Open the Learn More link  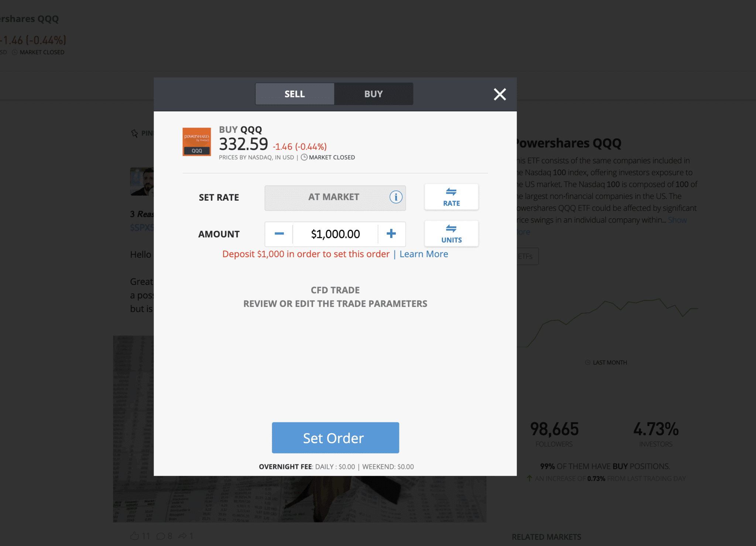pos(424,254)
